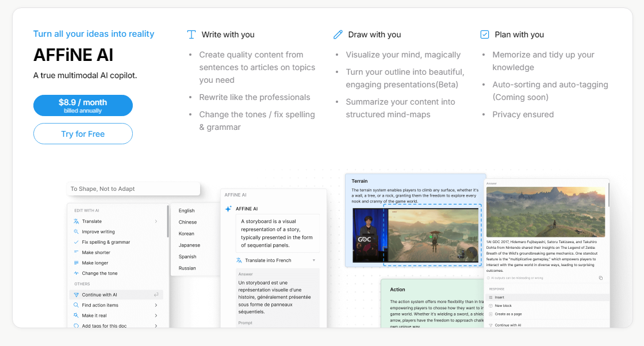Click the Translate language icon in AI menu
This screenshot has height=346, width=644.
click(76, 221)
